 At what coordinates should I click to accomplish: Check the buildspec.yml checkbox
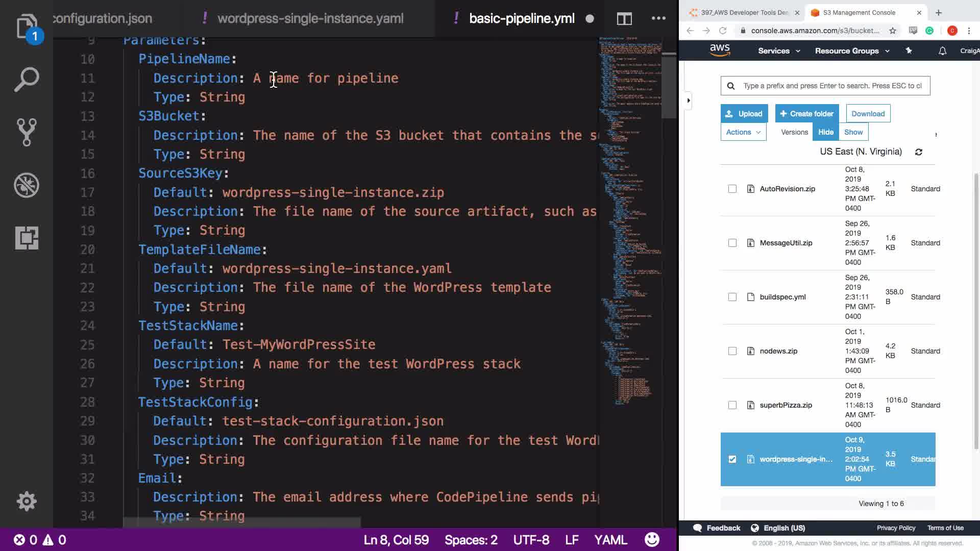(732, 297)
